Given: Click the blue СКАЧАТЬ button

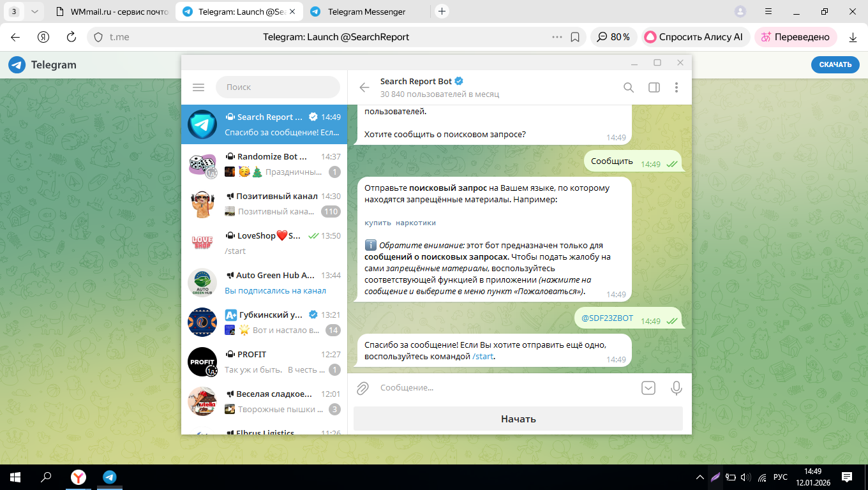Looking at the screenshot, I should point(835,64).
